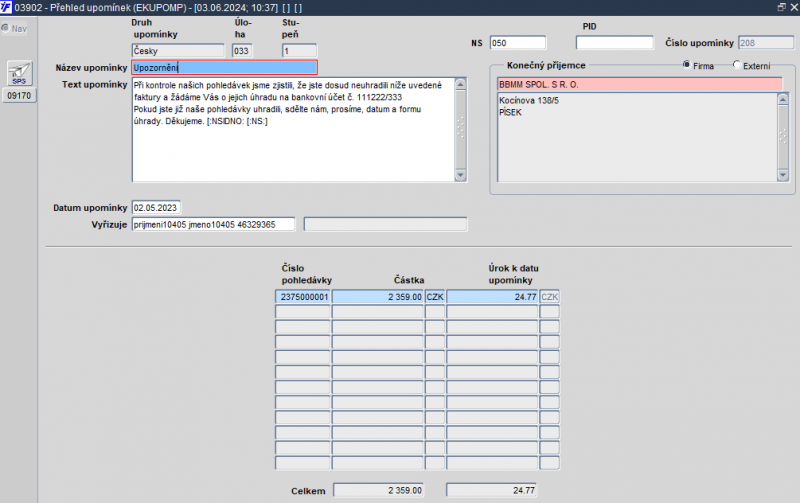Viewport: 800px width, 503px height.
Task: Click the address box with Kocínova 138/5
Action: (637, 137)
